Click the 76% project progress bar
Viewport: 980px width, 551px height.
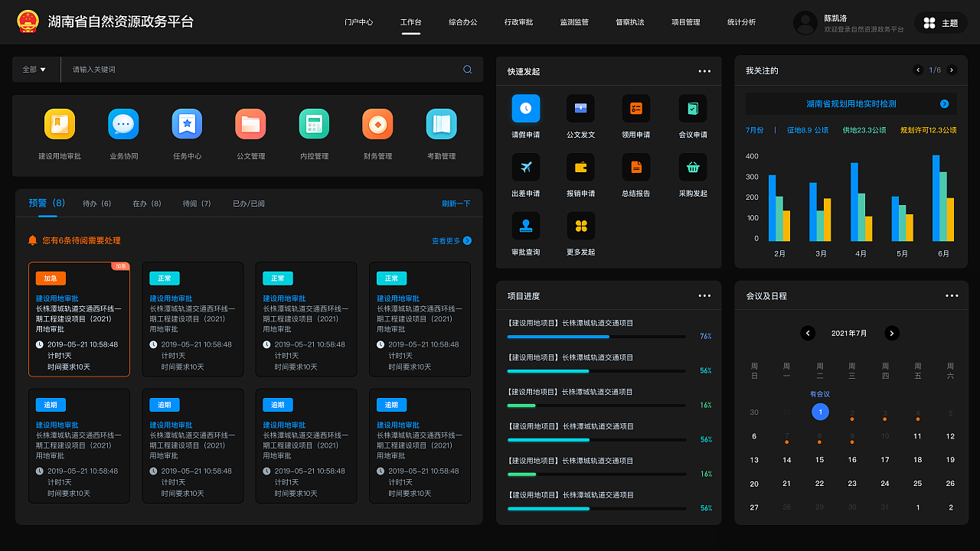(x=596, y=335)
